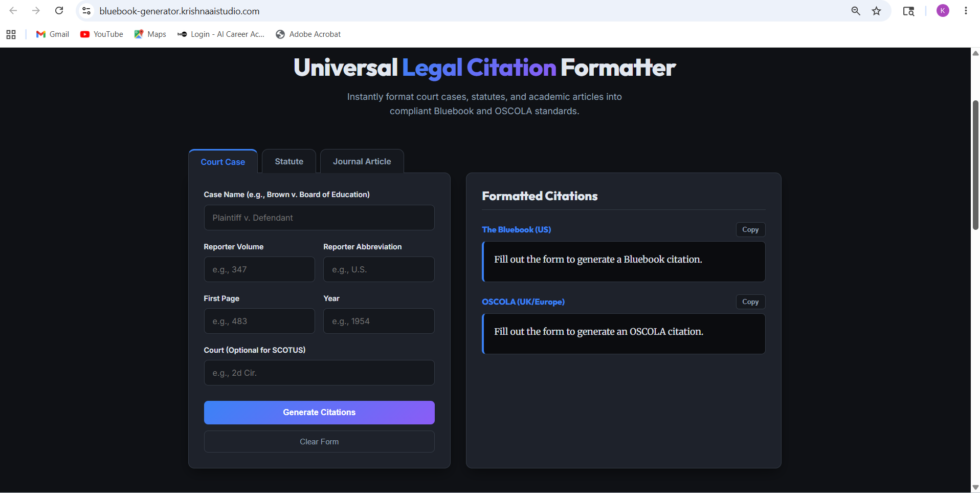Open the Gmail bookmark

[53, 34]
